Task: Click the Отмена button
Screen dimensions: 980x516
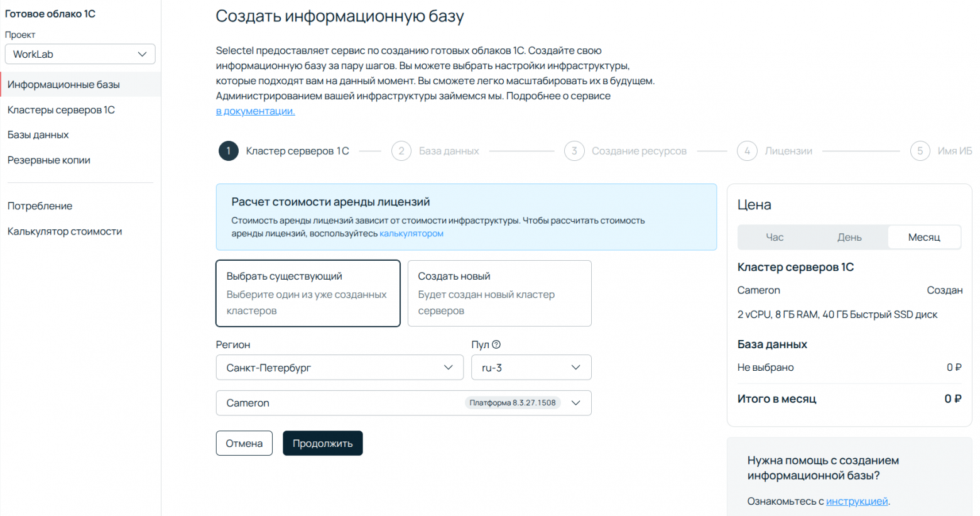Action: point(244,443)
